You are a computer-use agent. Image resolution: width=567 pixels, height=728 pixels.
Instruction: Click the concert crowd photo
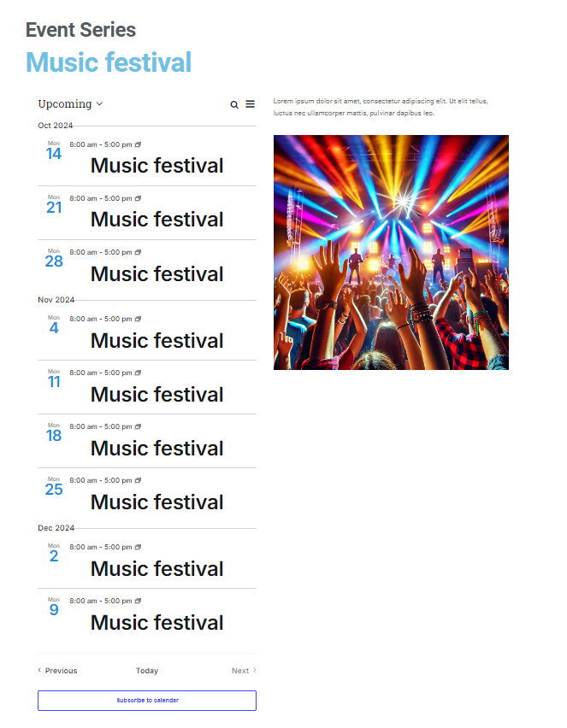391,251
